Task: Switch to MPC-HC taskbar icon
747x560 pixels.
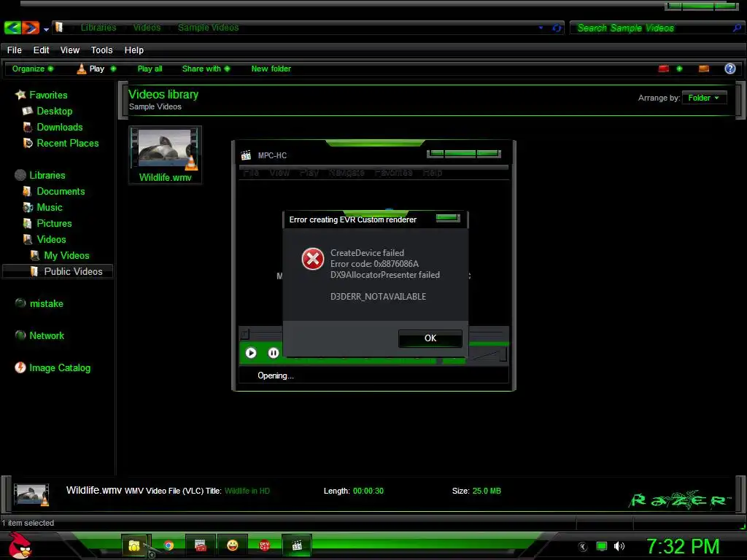Action: tap(297, 545)
